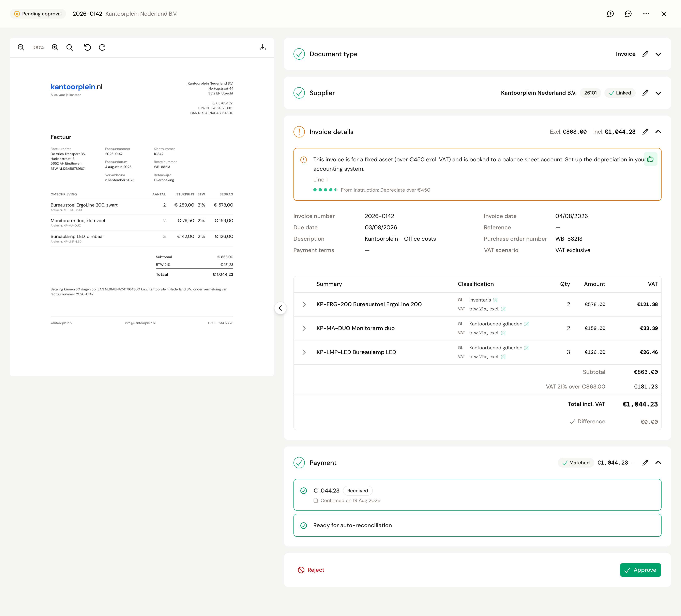Click AI wand next to Bureaulamp Kantoorbenodigdheden
The image size is (681, 616).
[526, 348]
